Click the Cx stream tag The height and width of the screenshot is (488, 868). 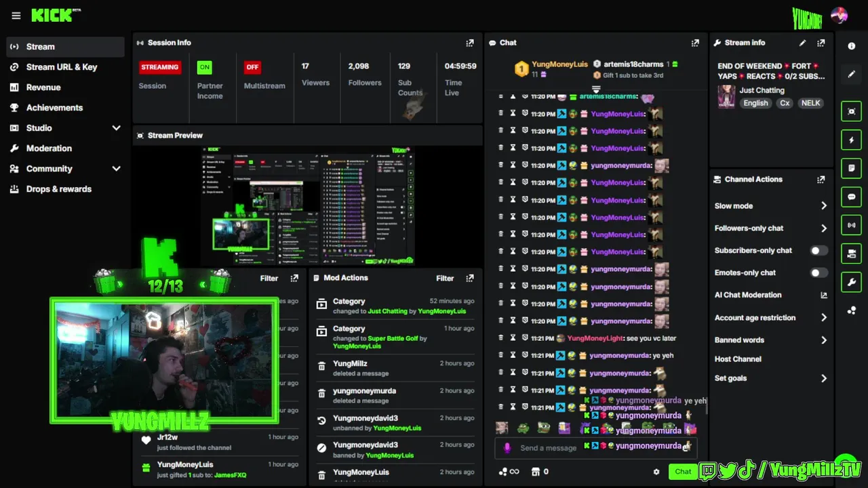(785, 104)
